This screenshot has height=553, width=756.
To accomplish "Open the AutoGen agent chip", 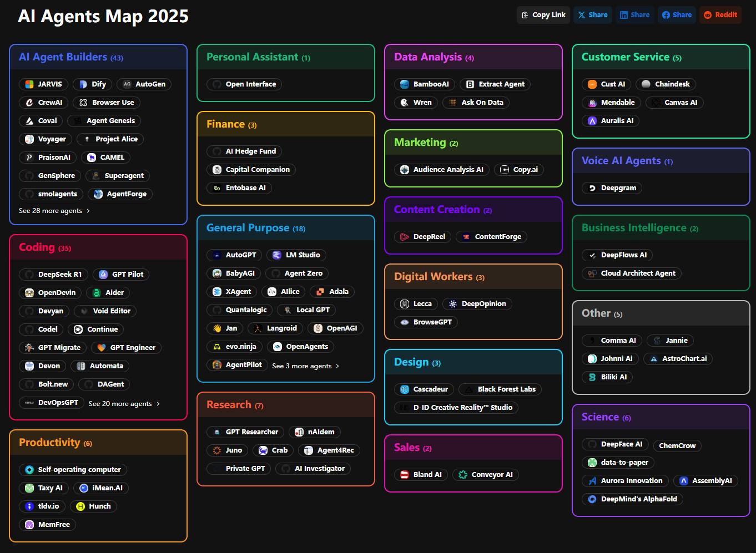I will pyautogui.click(x=144, y=84).
